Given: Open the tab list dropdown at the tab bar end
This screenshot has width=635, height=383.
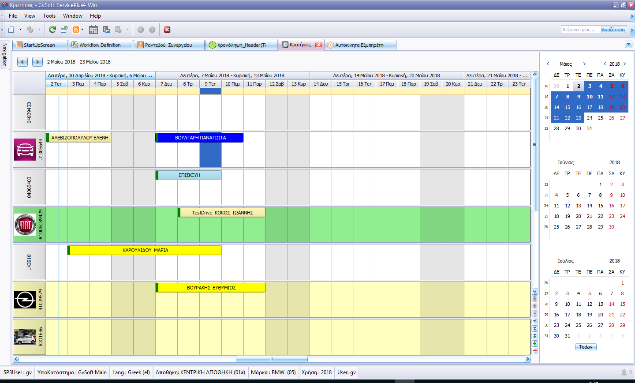Looking at the screenshot, I should coord(628,45).
